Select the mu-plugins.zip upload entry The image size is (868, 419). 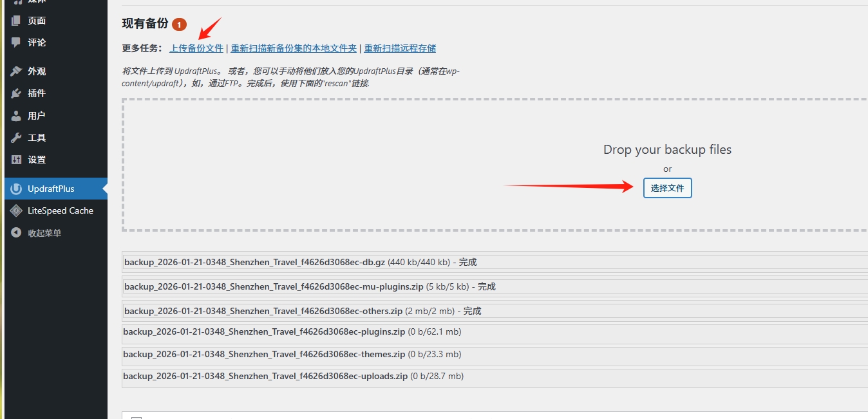click(x=310, y=287)
